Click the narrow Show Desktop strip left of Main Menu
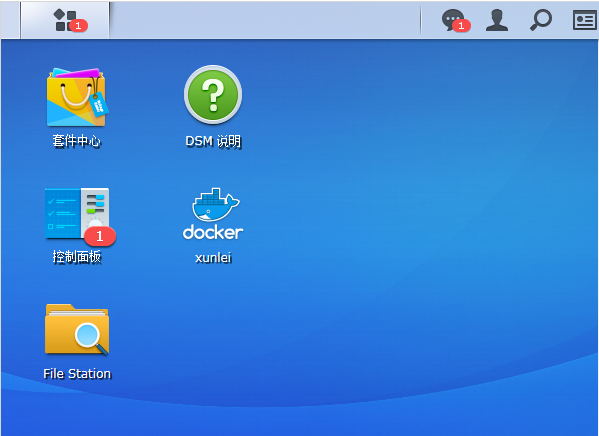Screen dimensions: 599x436 (x=10, y=20)
